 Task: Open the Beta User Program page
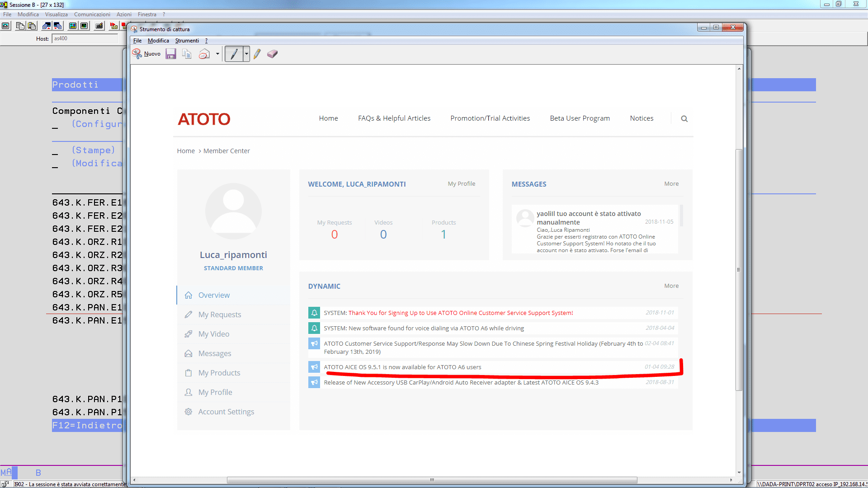580,118
